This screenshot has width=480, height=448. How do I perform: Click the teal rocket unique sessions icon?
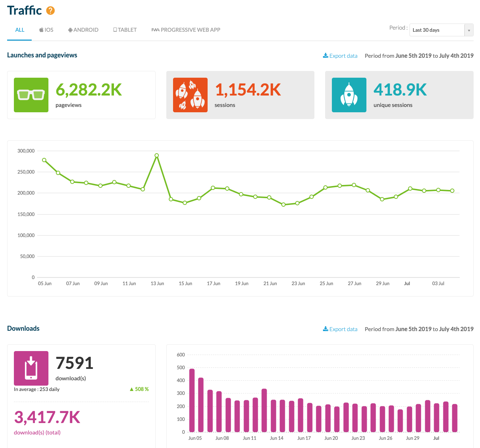[349, 95]
